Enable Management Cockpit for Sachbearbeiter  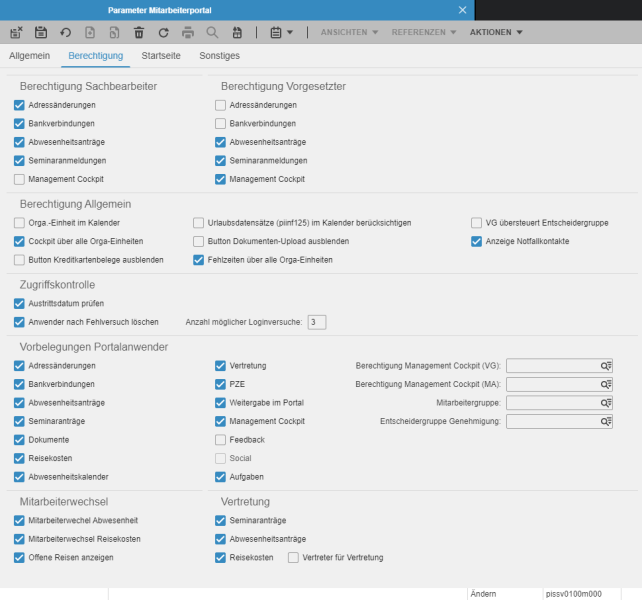coord(19,179)
